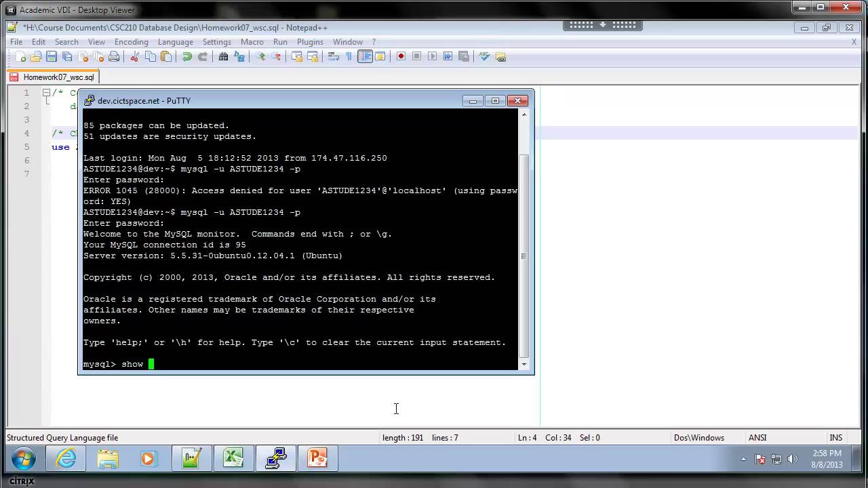Click the macro Playback icon
This screenshot has height=488, width=868.
tap(432, 57)
